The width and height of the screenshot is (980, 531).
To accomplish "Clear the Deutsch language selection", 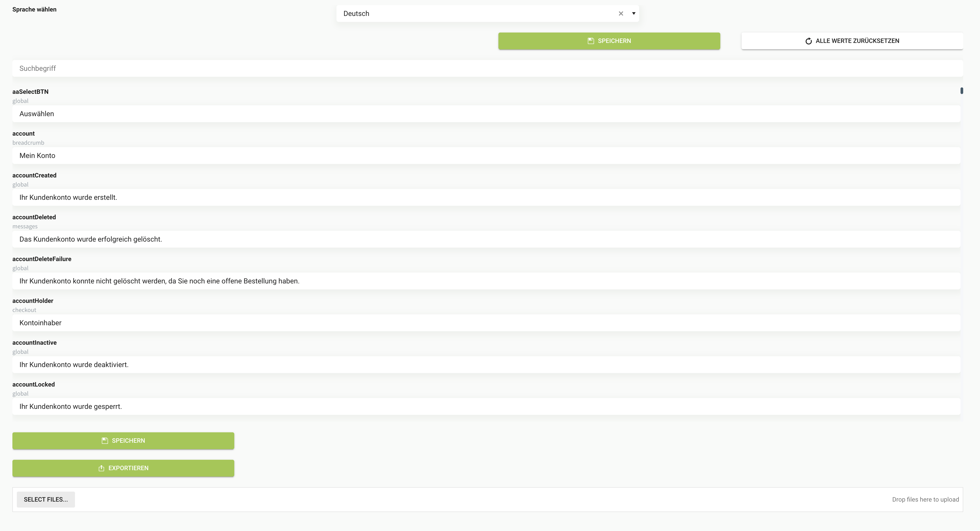I will point(621,14).
